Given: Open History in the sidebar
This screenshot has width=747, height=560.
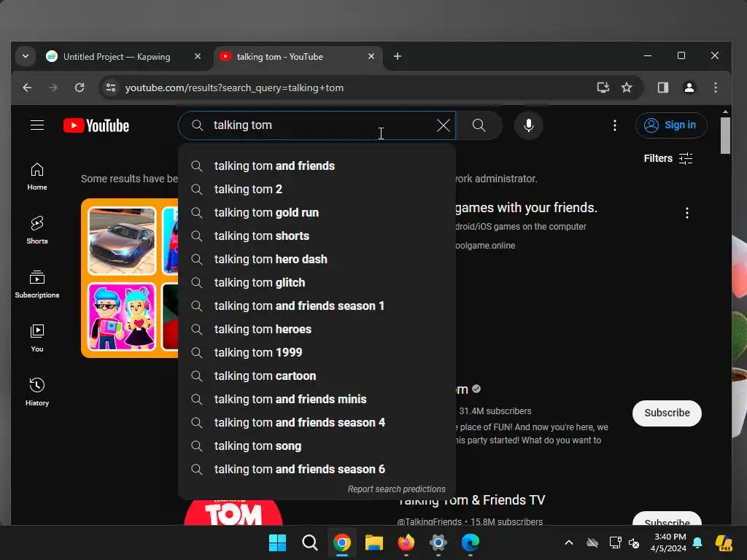Looking at the screenshot, I should [37, 392].
